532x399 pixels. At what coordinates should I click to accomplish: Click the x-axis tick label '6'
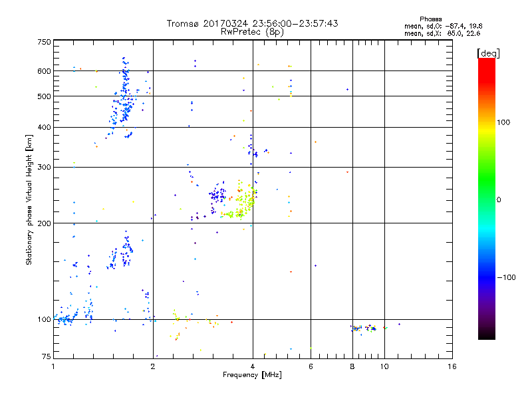311,366
